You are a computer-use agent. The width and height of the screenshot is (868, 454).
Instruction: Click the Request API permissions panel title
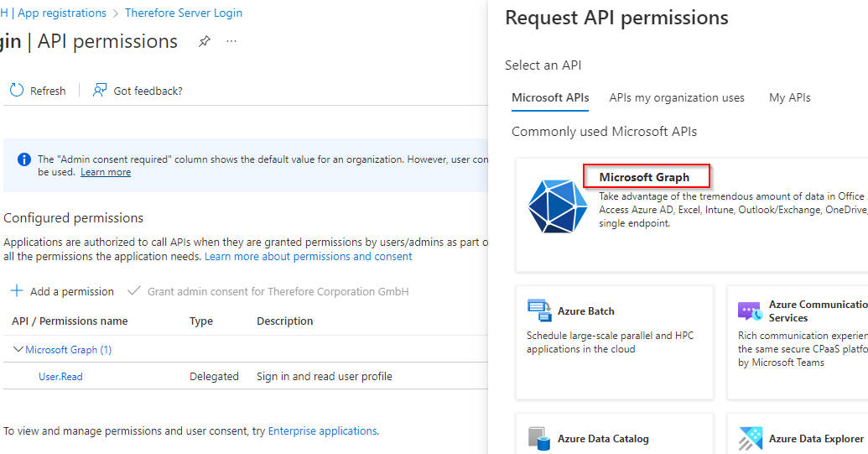616,18
